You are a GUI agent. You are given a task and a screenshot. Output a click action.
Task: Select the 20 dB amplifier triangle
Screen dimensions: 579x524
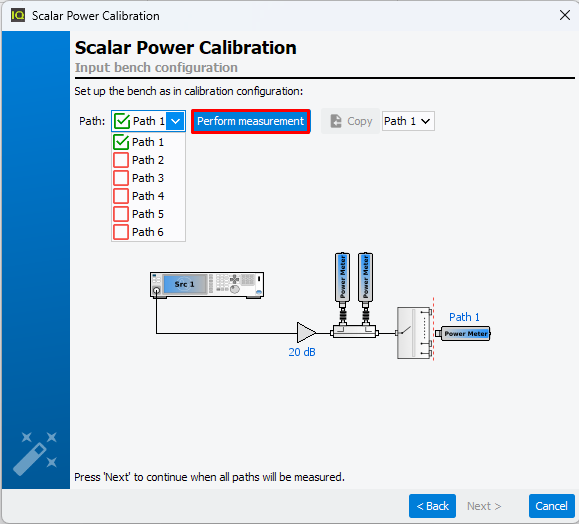306,332
